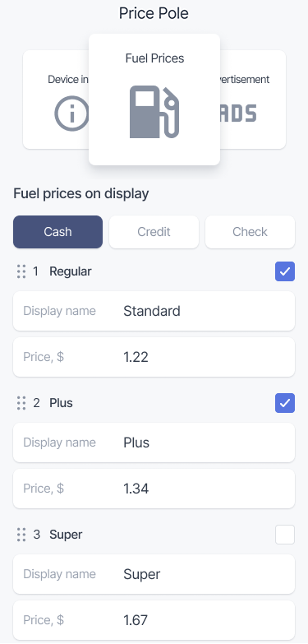This screenshot has height=644, width=308.
Task: Select the ADS advertisement icon
Action: click(x=239, y=114)
